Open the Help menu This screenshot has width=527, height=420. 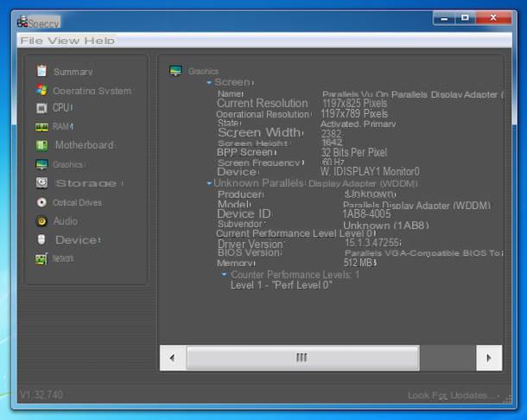99,41
